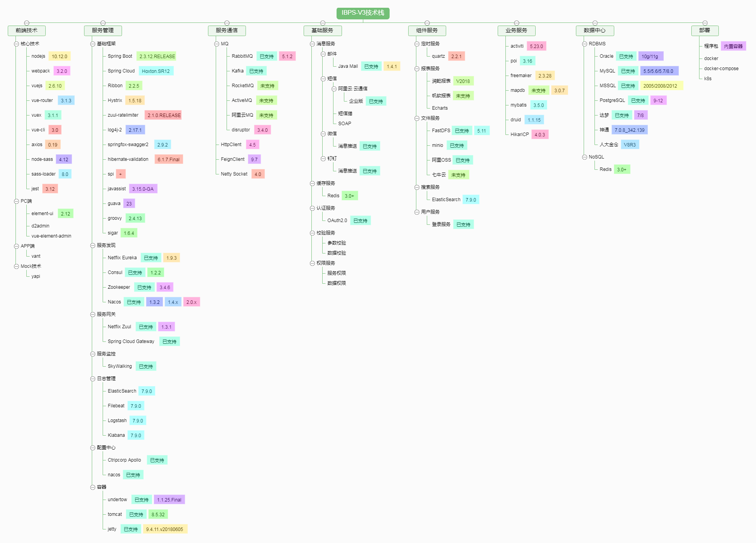Collapse the 服务发现 branch
Viewport: 756px width, 543px height.
93,245
